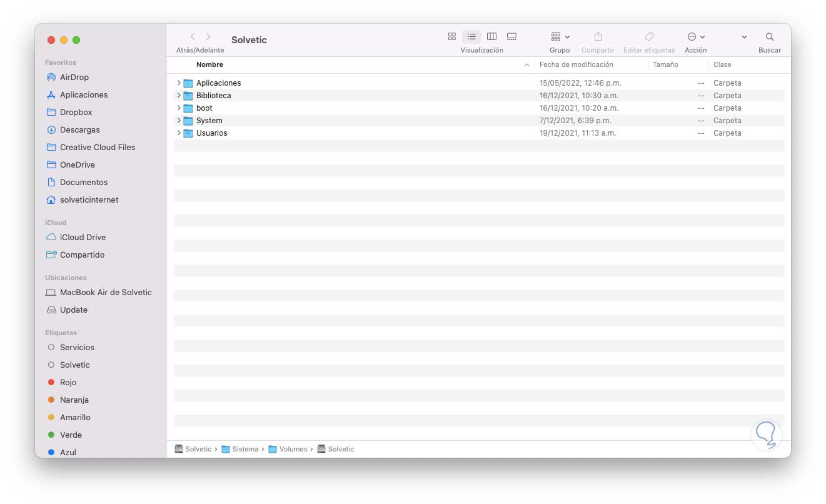Select the Aplicaciones folder icon in list
The width and height of the screenshot is (826, 504).
[188, 83]
